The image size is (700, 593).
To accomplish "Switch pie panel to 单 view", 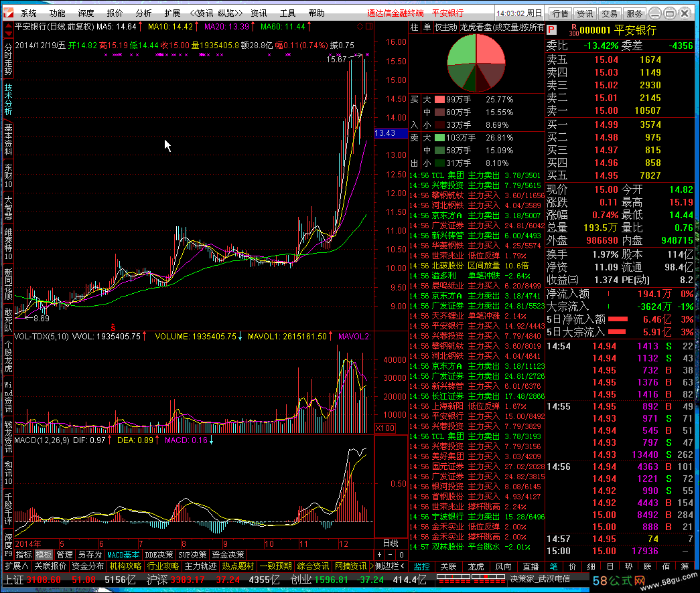I will tap(427, 27).
